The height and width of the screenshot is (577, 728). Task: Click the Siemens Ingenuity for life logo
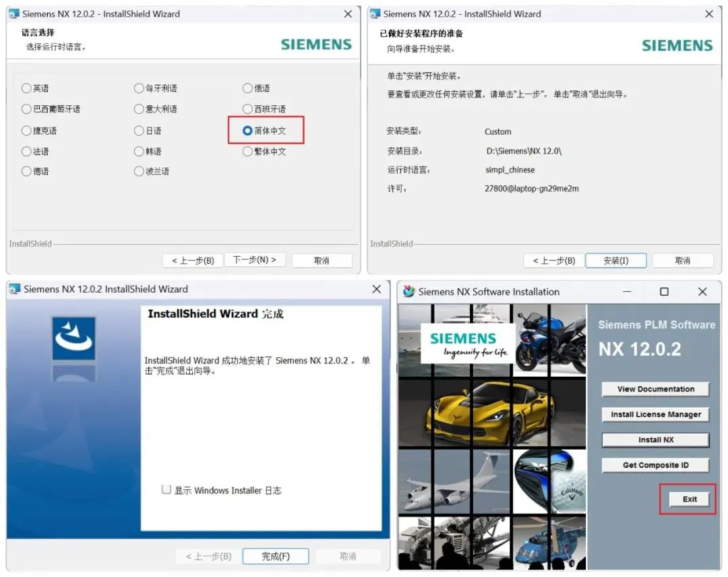pyautogui.click(x=468, y=344)
